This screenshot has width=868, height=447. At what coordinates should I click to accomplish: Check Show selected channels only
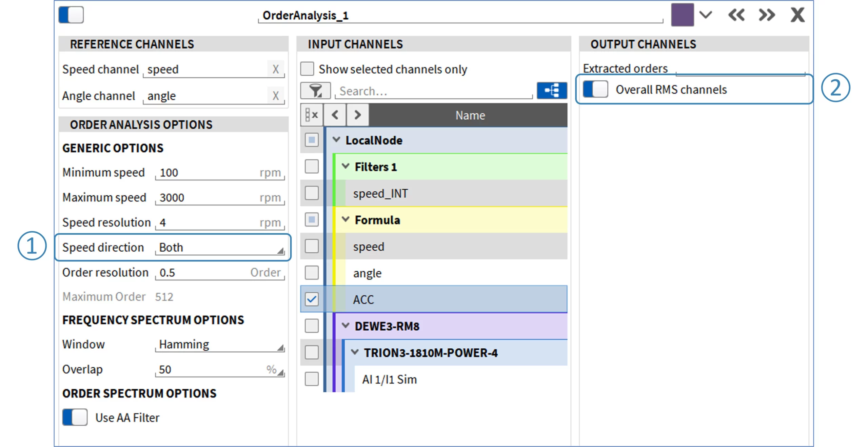(x=307, y=69)
